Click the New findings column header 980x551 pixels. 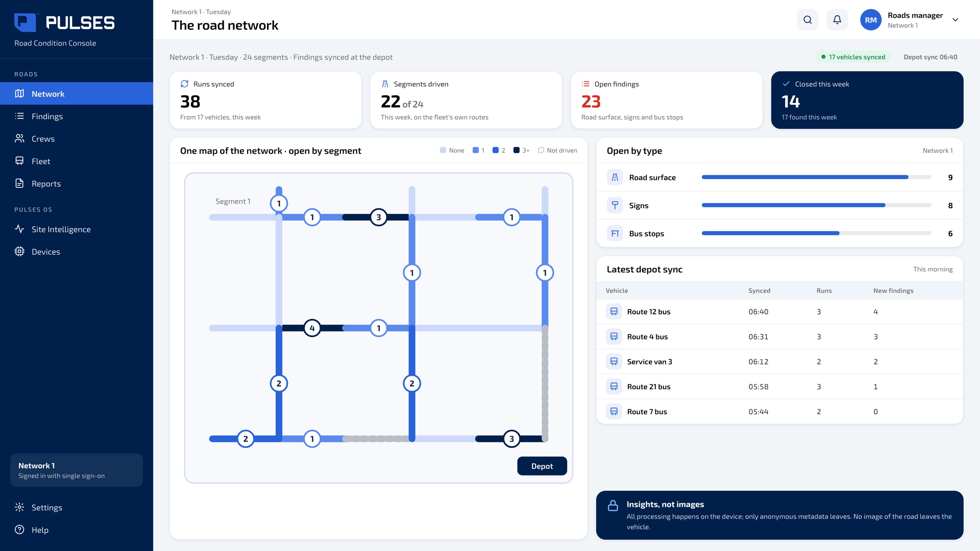893,291
